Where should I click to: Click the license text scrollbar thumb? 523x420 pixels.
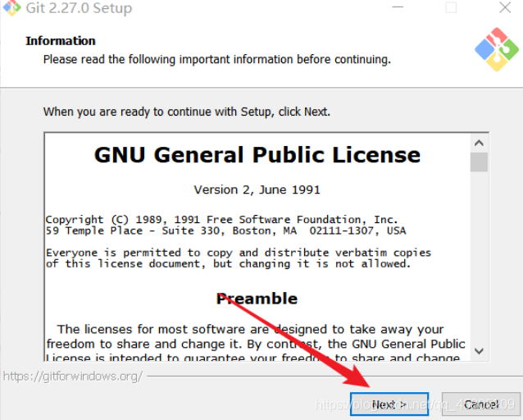tap(479, 162)
